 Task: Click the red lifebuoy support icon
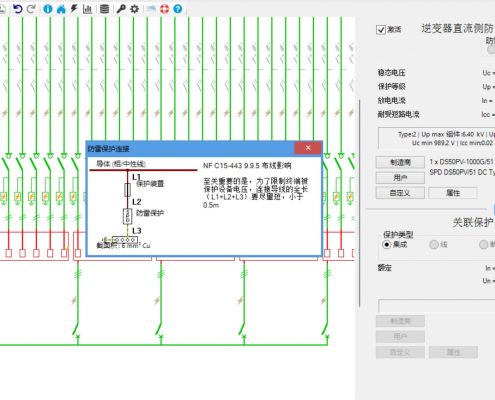point(164,9)
